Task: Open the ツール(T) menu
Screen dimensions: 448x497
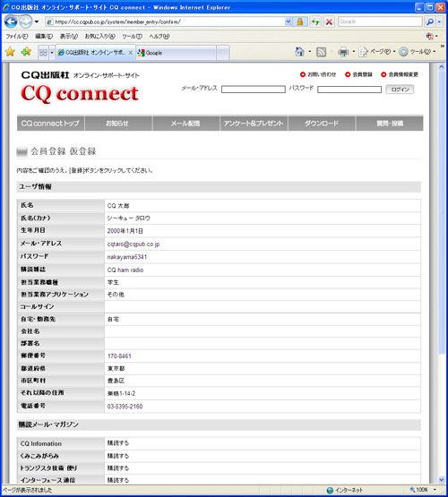Action: [132, 37]
